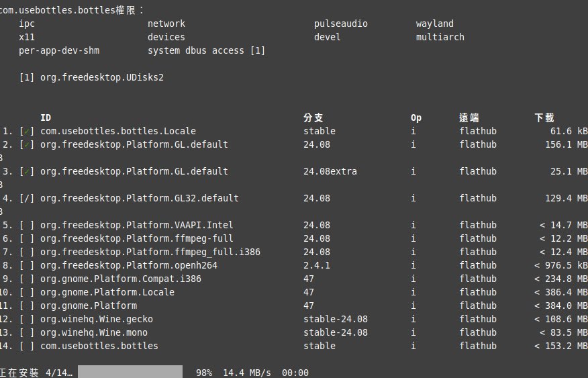Click the ID column header
588x378 pixels.
coord(46,117)
